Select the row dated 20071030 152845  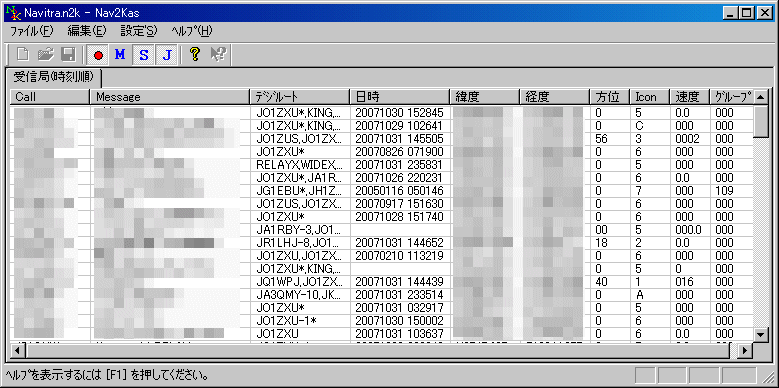click(382, 113)
